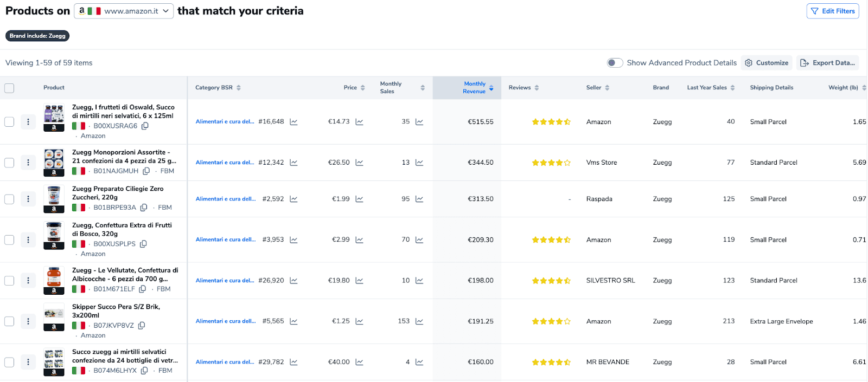Click seller name MR BEVANDE
This screenshot has height=382, width=868.
tap(608, 362)
